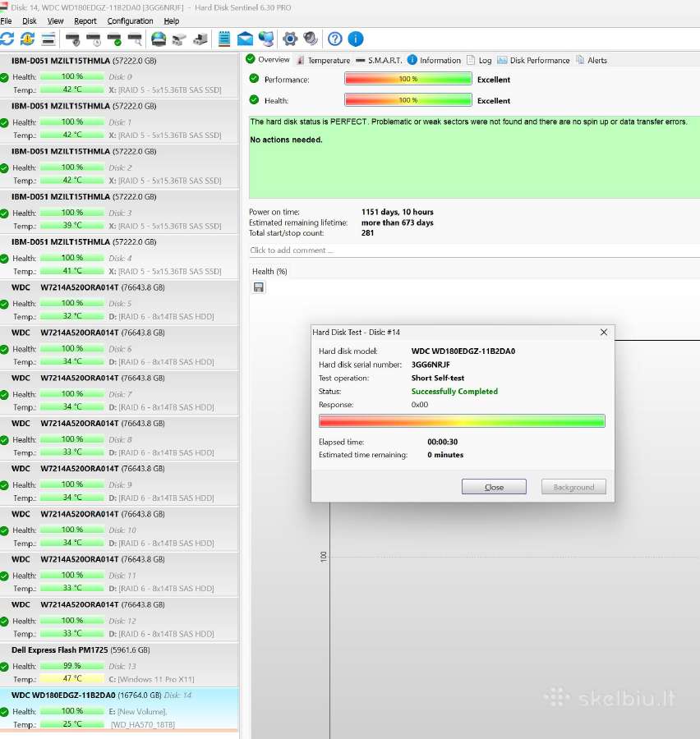The image size is (700, 739).
Task: Select IBM-D051 MZILT15THMLA Disk 0 entry
Action: point(119,76)
